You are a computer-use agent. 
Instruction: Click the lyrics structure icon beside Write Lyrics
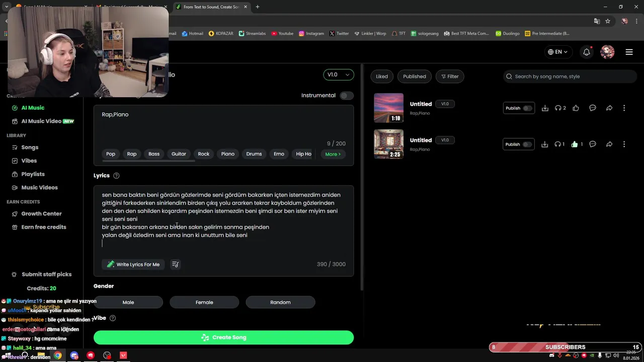point(175,264)
